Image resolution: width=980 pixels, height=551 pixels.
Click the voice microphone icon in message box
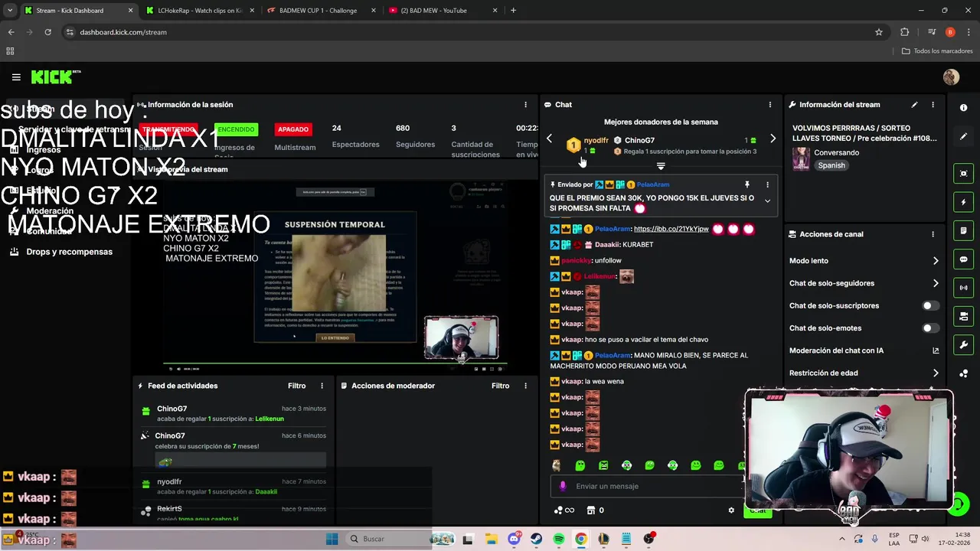tap(563, 486)
